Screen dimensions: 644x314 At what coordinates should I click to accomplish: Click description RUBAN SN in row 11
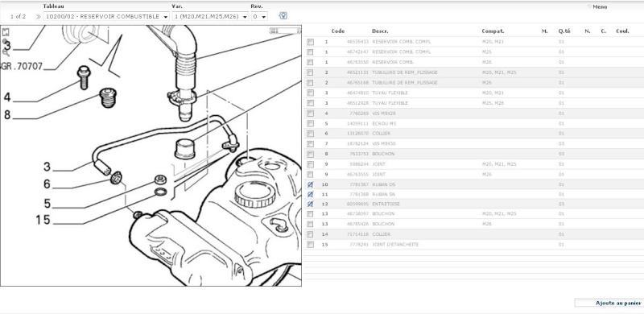coord(384,194)
